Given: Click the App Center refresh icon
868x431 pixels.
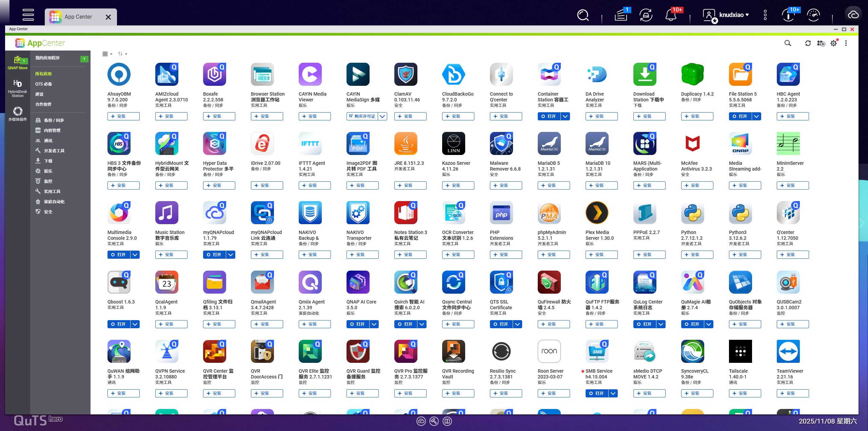Looking at the screenshot, I should pos(808,43).
